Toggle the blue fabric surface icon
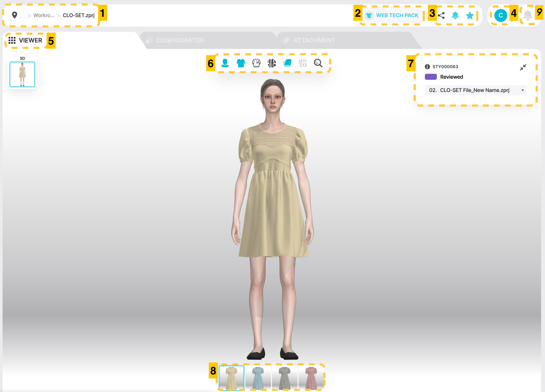 coord(287,63)
